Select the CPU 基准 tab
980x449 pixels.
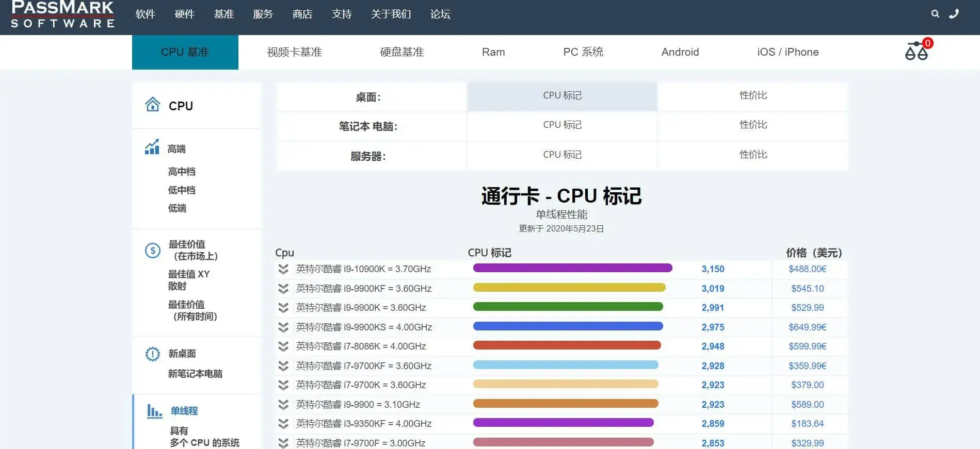(185, 52)
